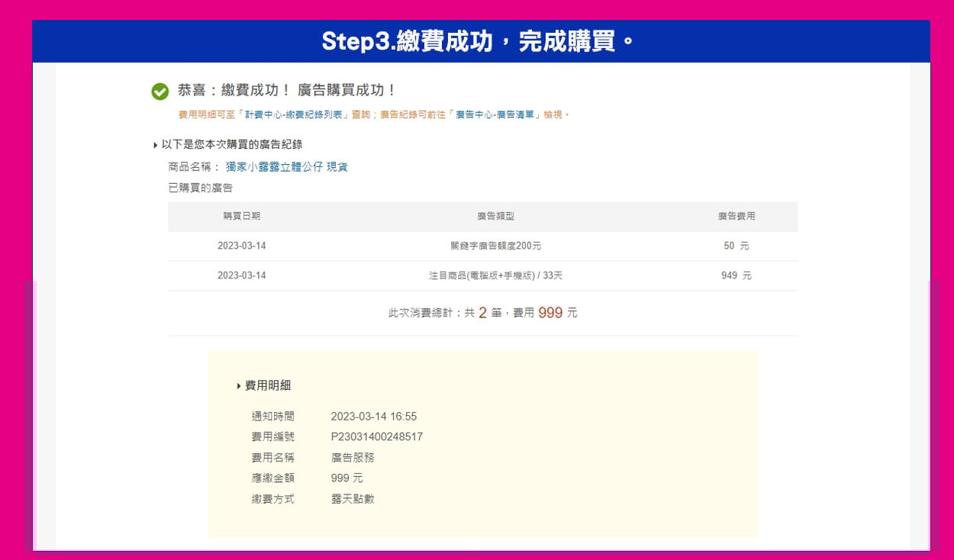Click the triangle beside 以下是您本次購買的廣告紀錄
954x560 pixels.
click(156, 145)
